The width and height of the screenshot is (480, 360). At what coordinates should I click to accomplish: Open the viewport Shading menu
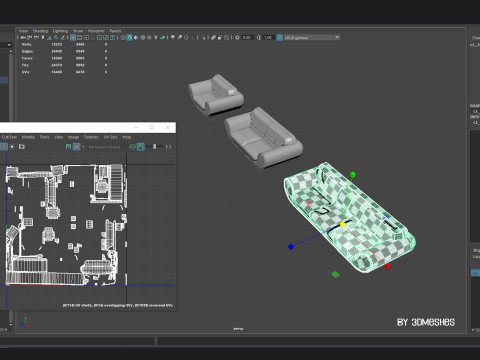(40, 31)
